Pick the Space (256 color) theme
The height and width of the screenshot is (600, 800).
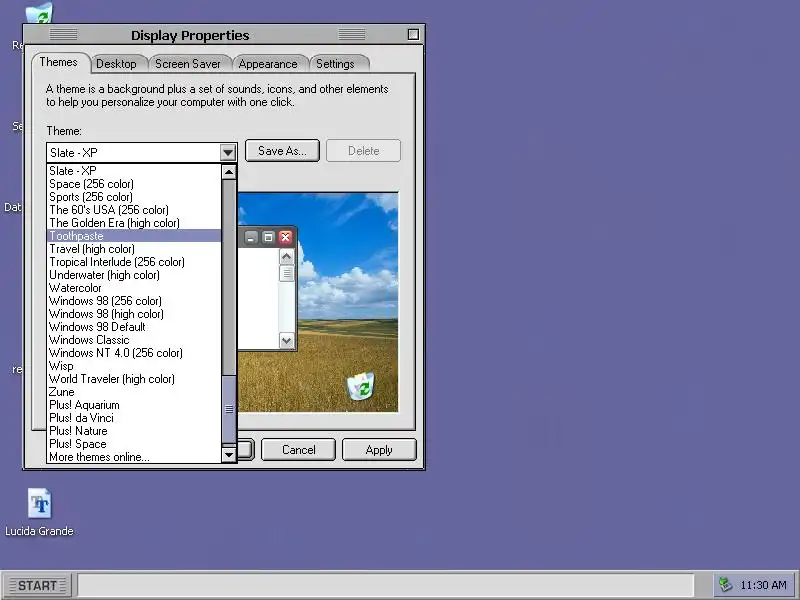click(134, 184)
